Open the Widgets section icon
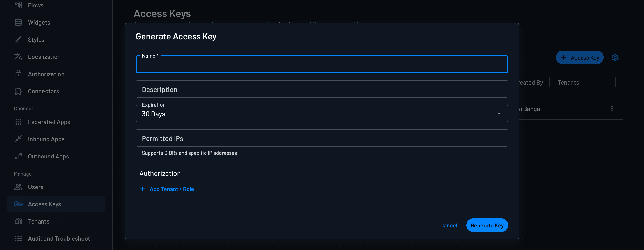 click(18, 22)
